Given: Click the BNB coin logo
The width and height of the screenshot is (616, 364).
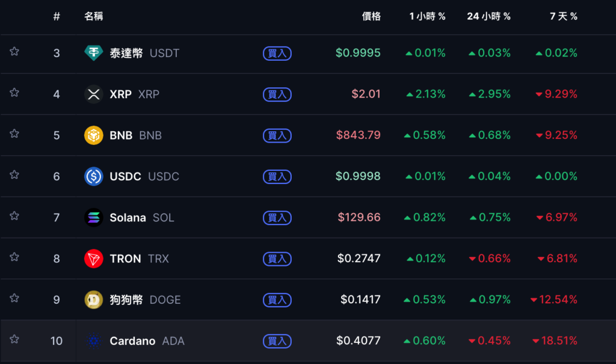Looking at the screenshot, I should (93, 135).
